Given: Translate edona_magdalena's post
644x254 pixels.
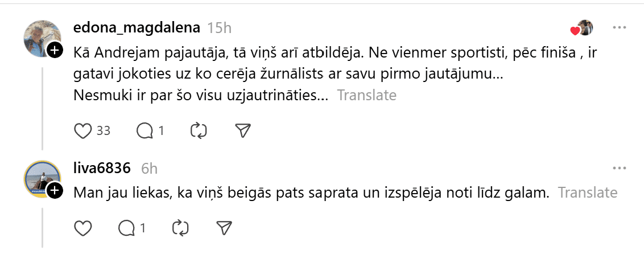Looking at the screenshot, I should click(366, 95).
